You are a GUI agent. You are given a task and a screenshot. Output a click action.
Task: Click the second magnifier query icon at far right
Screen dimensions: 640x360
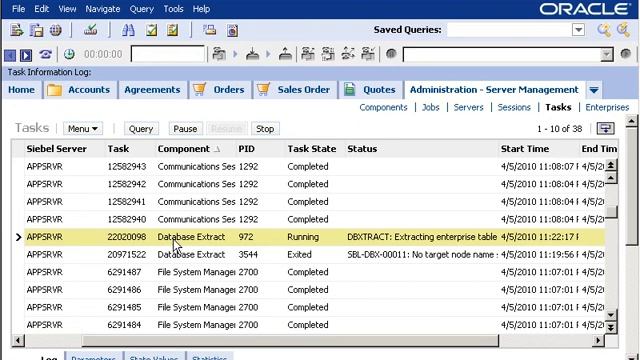[x=623, y=30]
